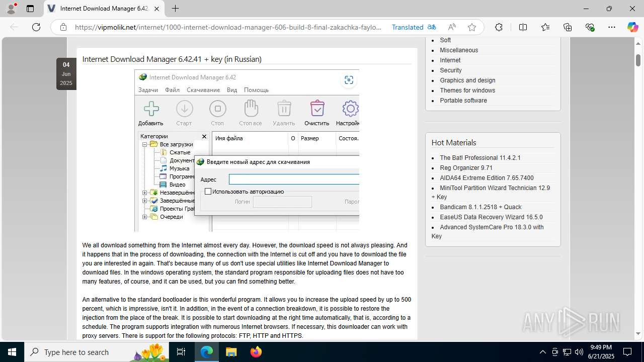The width and height of the screenshot is (644, 362).
Task: Open a new browser tab
Action: pyautogui.click(x=175, y=9)
